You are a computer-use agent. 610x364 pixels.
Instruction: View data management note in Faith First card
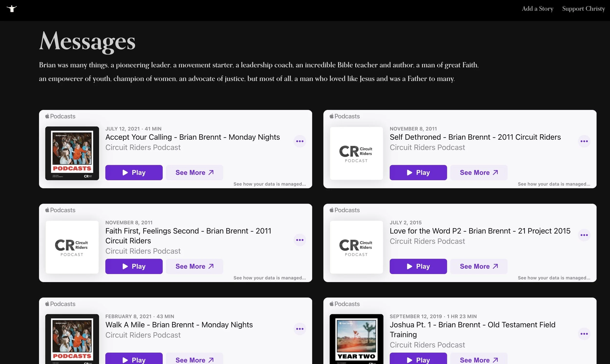[270, 278]
